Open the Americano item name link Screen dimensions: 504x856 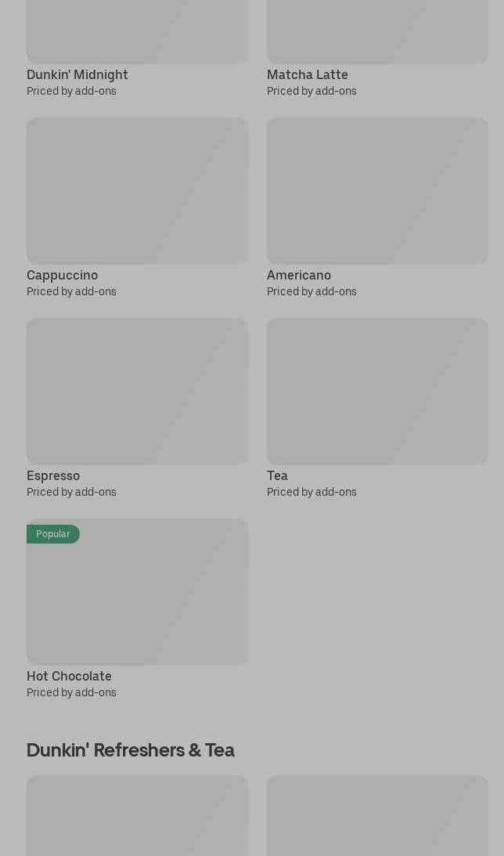[299, 275]
